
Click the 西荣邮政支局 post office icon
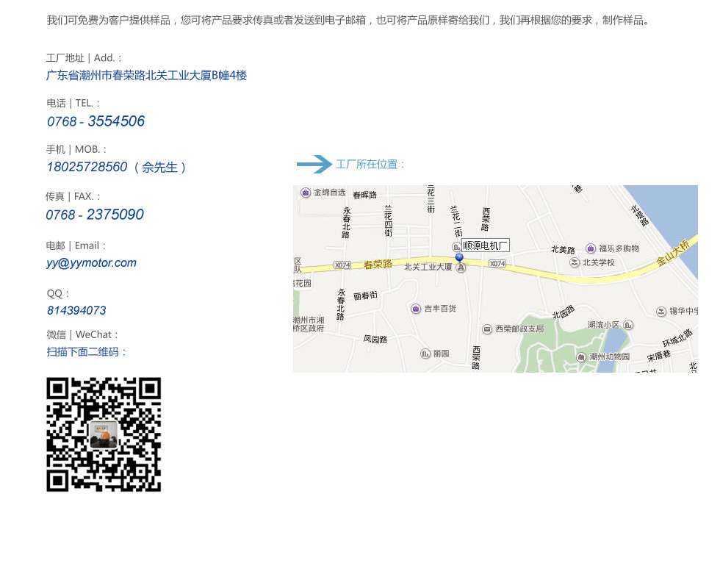pyautogui.click(x=486, y=329)
